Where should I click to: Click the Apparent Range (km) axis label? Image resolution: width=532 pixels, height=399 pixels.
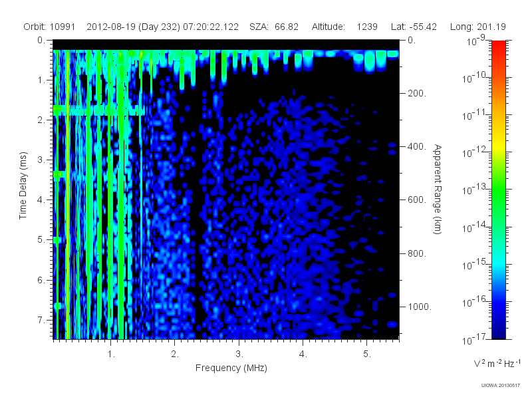438,189
